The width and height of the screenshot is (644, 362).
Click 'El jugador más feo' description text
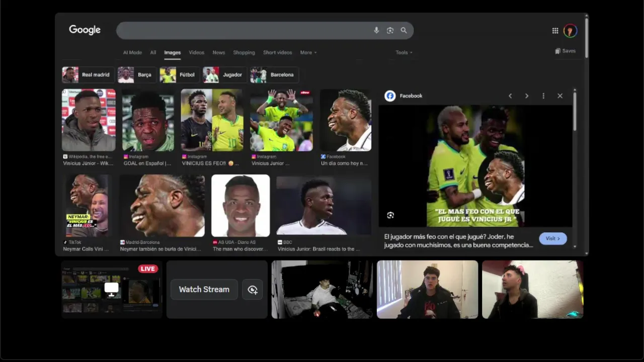click(458, 240)
